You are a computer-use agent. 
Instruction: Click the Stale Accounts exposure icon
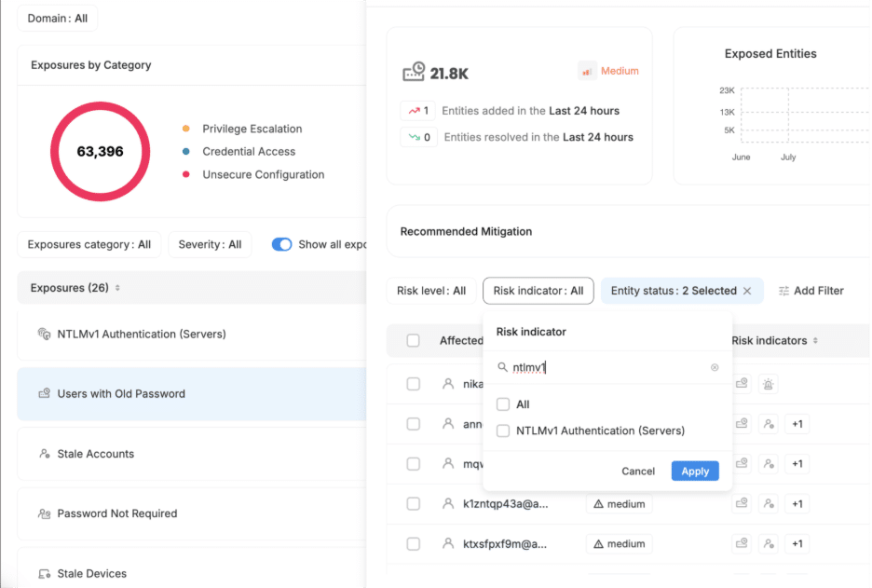click(44, 454)
